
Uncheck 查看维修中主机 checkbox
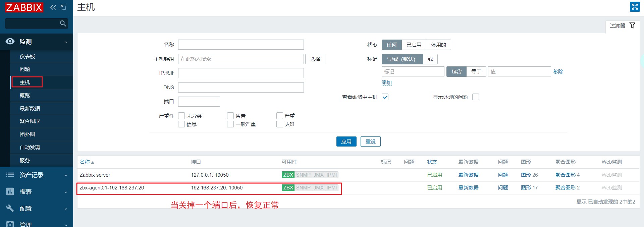[385, 97]
